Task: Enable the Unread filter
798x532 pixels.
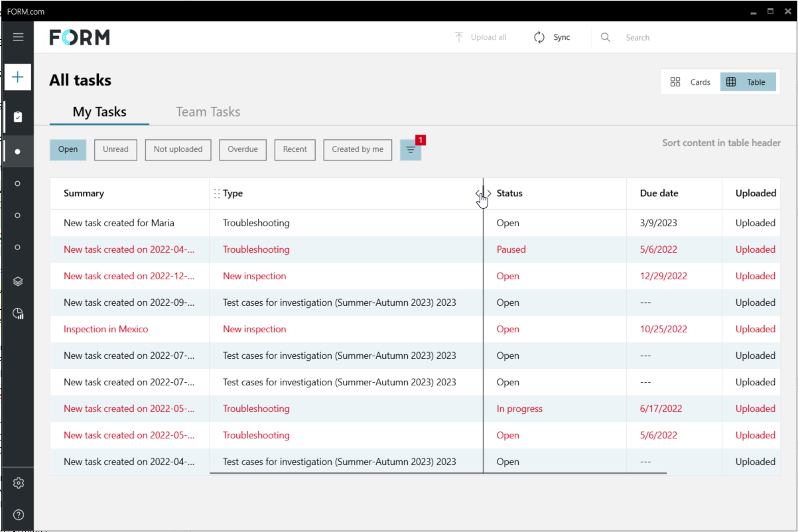Action: coord(115,150)
